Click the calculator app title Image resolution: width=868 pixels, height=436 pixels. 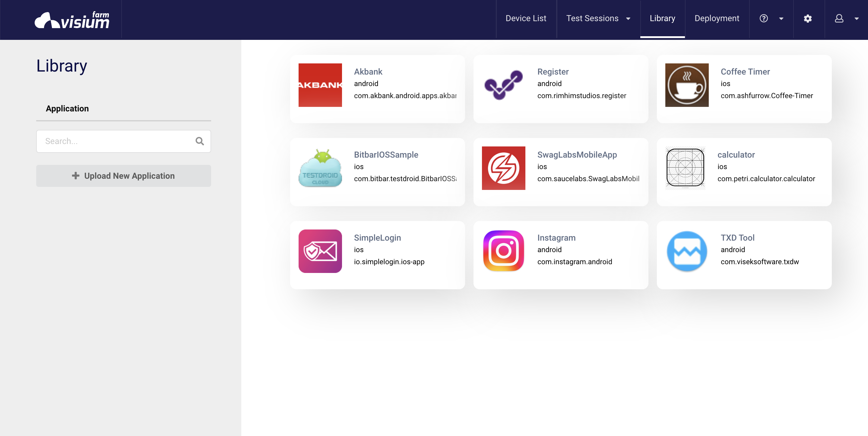point(736,155)
